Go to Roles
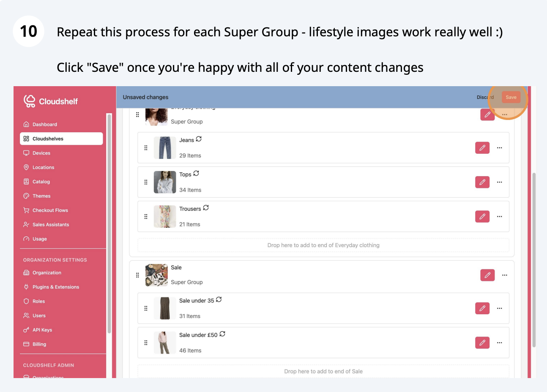Image resolution: width=547 pixels, height=392 pixels. [x=61, y=302]
